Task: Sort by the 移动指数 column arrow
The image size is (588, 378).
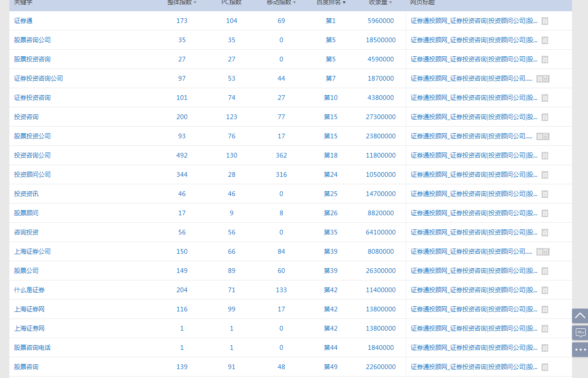Action: pos(294,3)
